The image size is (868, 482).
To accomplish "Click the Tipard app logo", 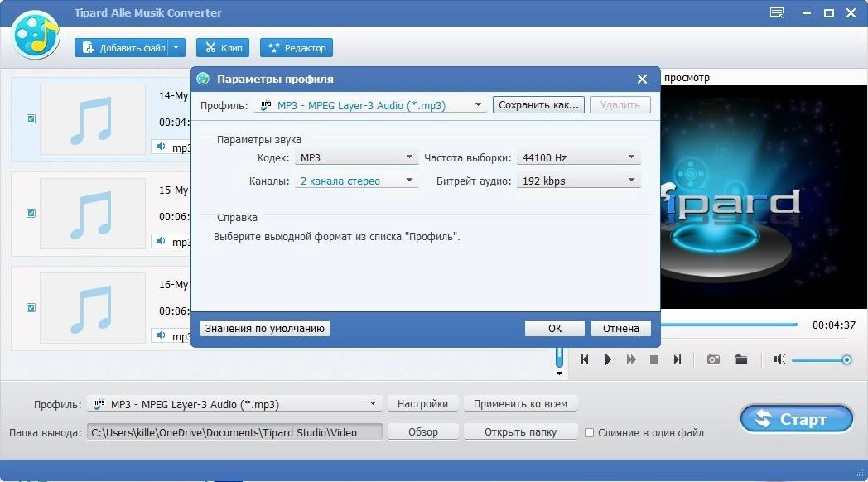I will (x=36, y=35).
